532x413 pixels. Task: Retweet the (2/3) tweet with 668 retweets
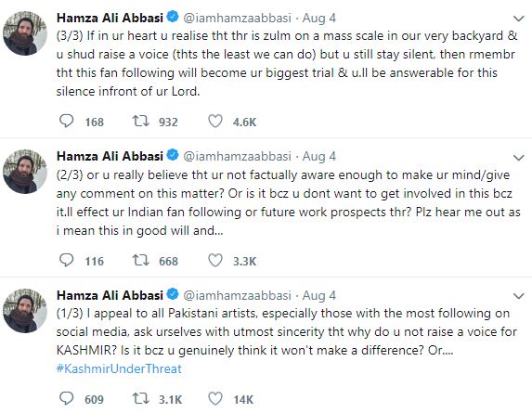point(141,260)
